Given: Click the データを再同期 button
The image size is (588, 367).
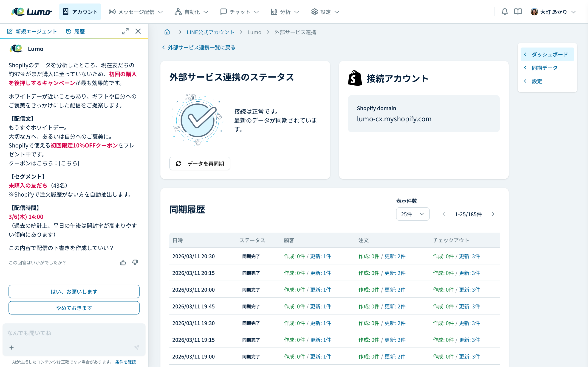Looking at the screenshot, I should pos(199,164).
